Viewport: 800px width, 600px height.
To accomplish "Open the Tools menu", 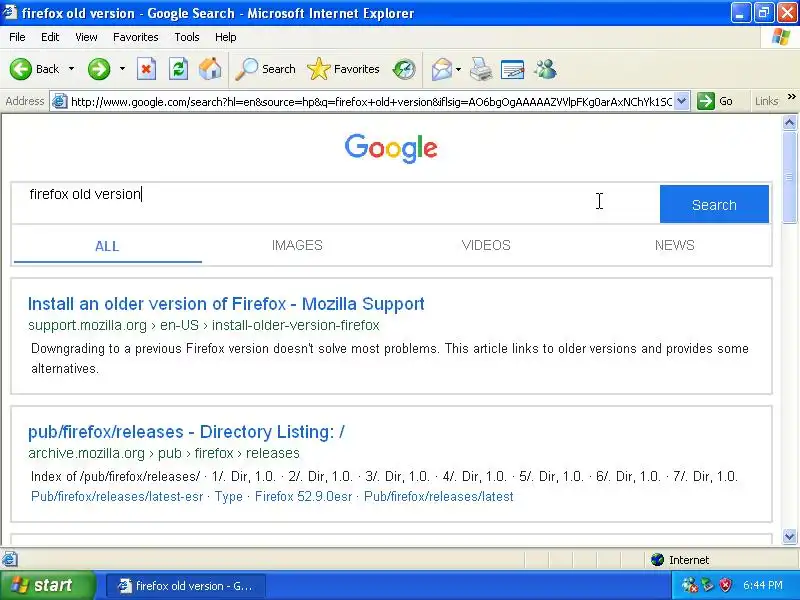I will [x=187, y=37].
